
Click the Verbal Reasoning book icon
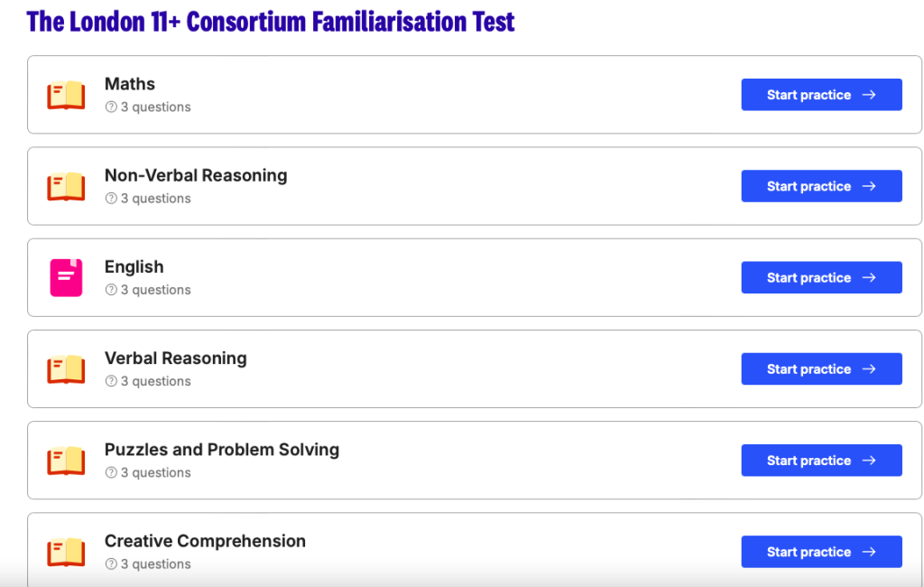point(66,369)
